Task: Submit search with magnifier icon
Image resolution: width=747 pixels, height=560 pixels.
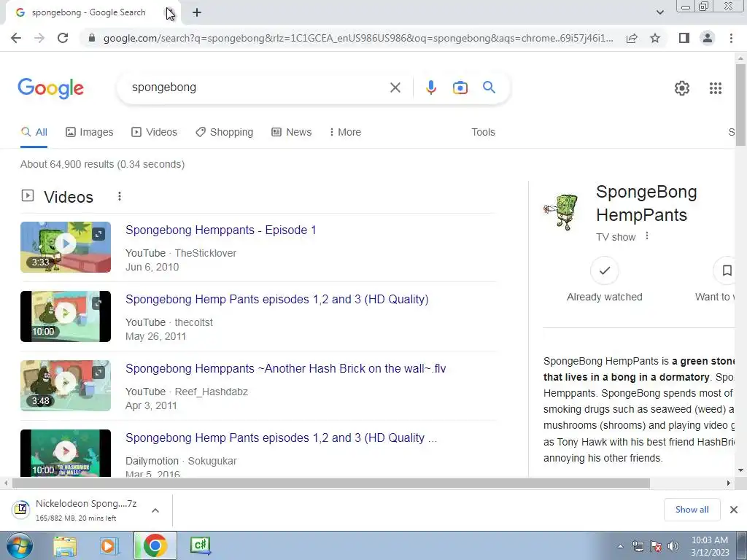Action: coord(489,87)
